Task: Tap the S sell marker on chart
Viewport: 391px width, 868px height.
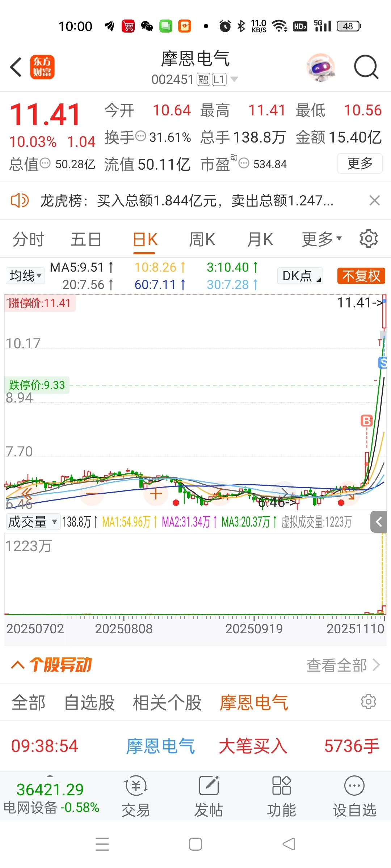Action: [x=382, y=362]
